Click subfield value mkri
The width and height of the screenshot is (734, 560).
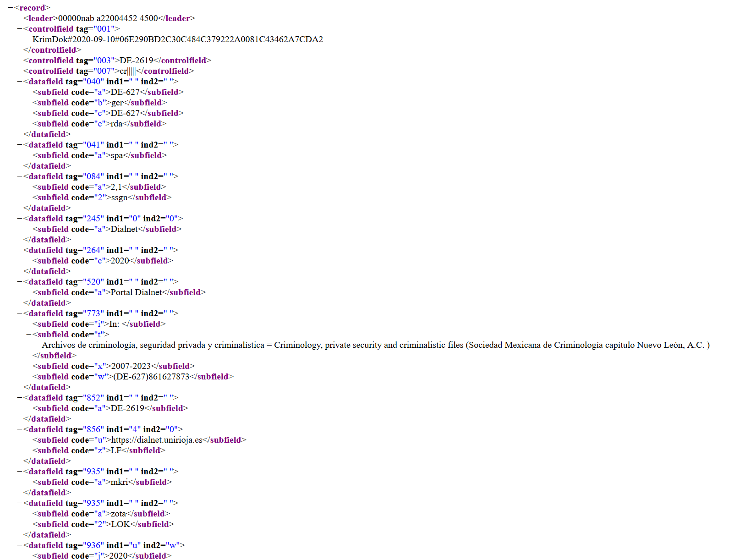point(120,482)
